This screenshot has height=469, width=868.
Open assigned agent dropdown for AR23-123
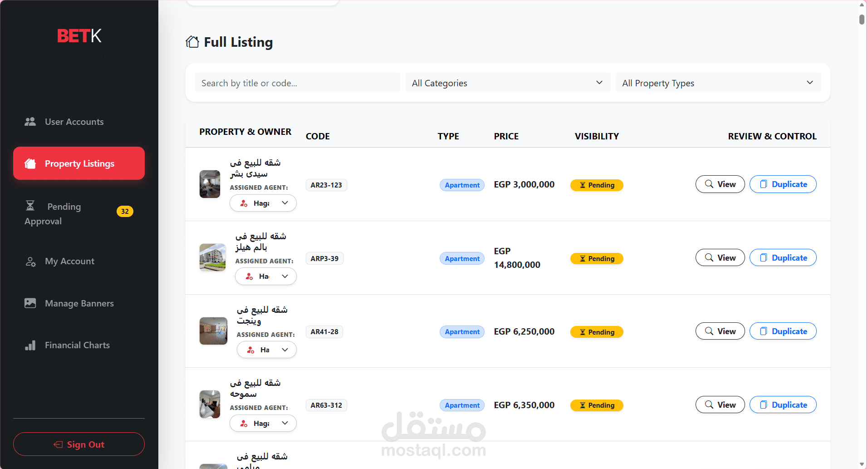263,203
